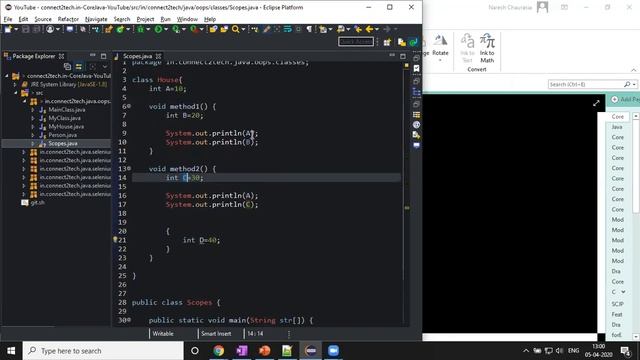Click the OneNote search box
640x360 pixels.
point(592,84)
